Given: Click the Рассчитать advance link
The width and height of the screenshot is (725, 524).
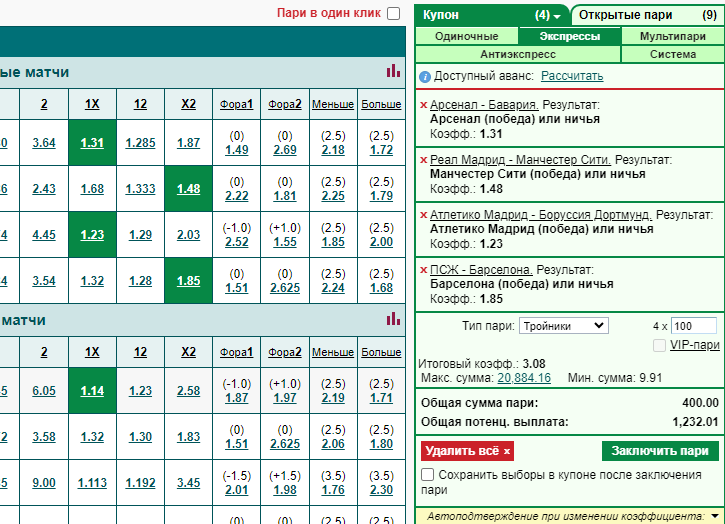Looking at the screenshot, I should click(x=572, y=76).
